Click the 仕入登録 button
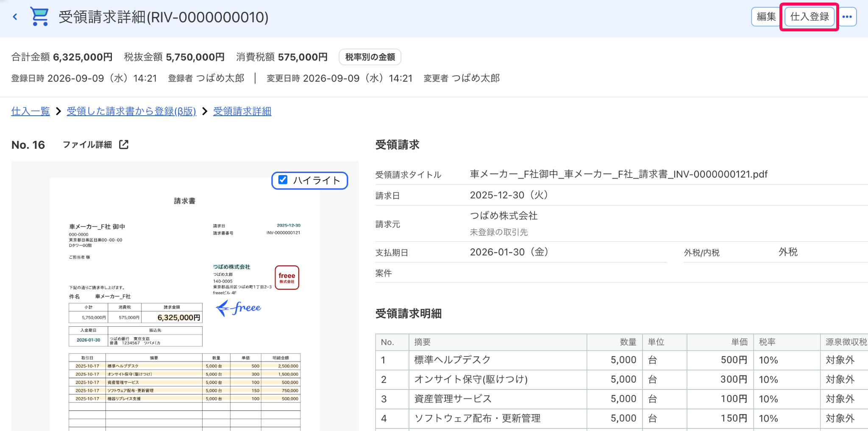This screenshot has width=868, height=431. pyautogui.click(x=810, y=17)
